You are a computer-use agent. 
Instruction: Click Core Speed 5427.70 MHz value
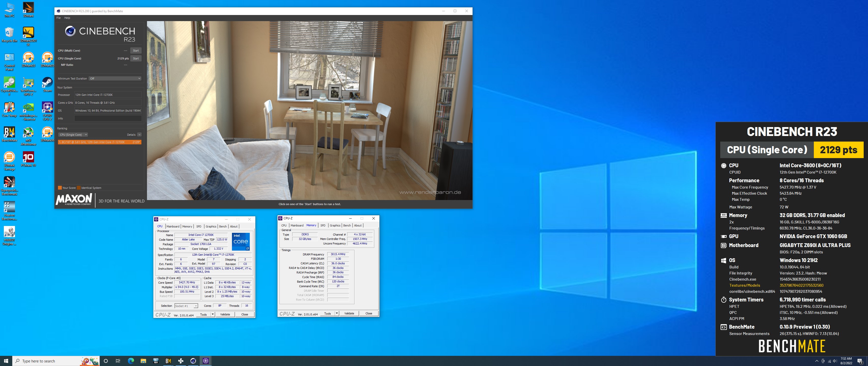(x=187, y=282)
